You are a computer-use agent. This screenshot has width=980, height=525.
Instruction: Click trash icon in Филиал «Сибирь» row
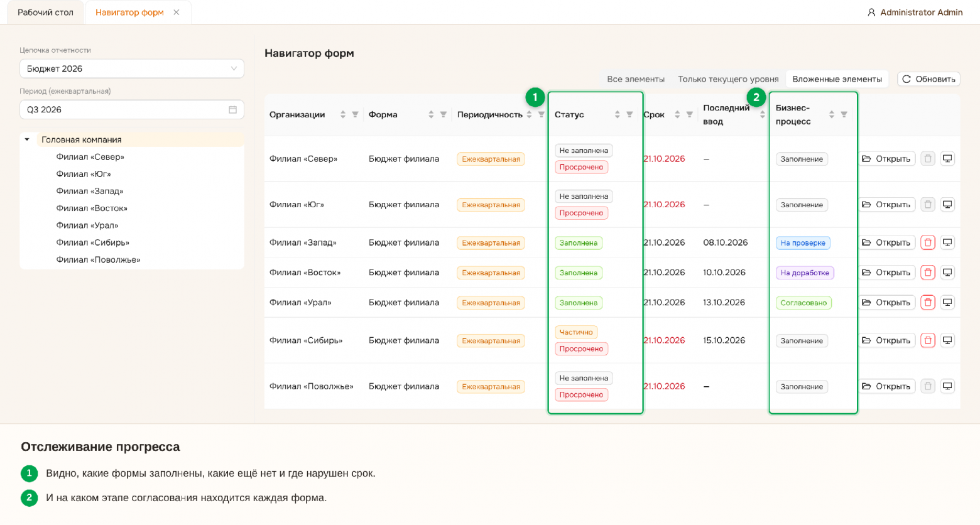point(927,340)
